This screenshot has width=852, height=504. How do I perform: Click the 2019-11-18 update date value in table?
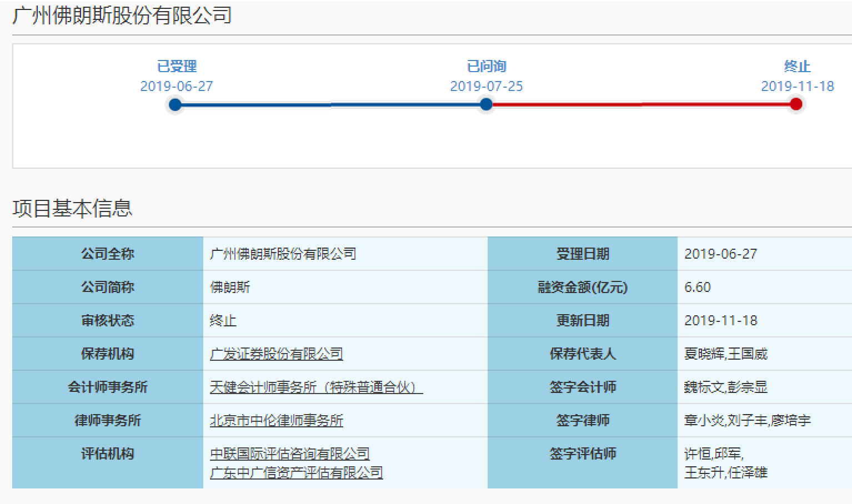click(720, 320)
